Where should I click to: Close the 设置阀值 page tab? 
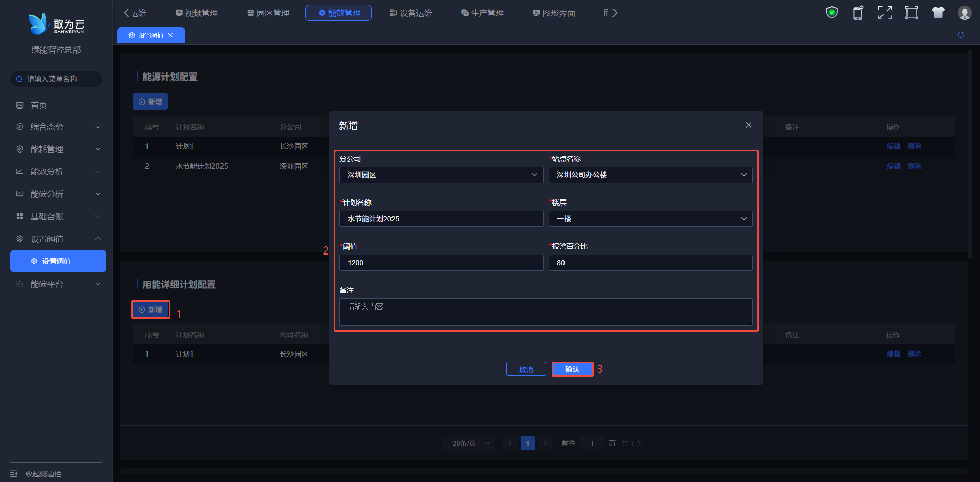point(170,35)
